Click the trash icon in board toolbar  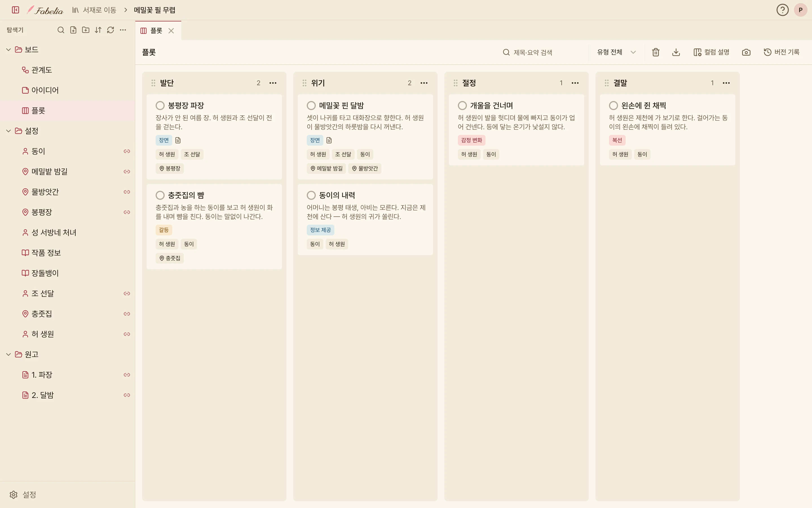point(656,52)
